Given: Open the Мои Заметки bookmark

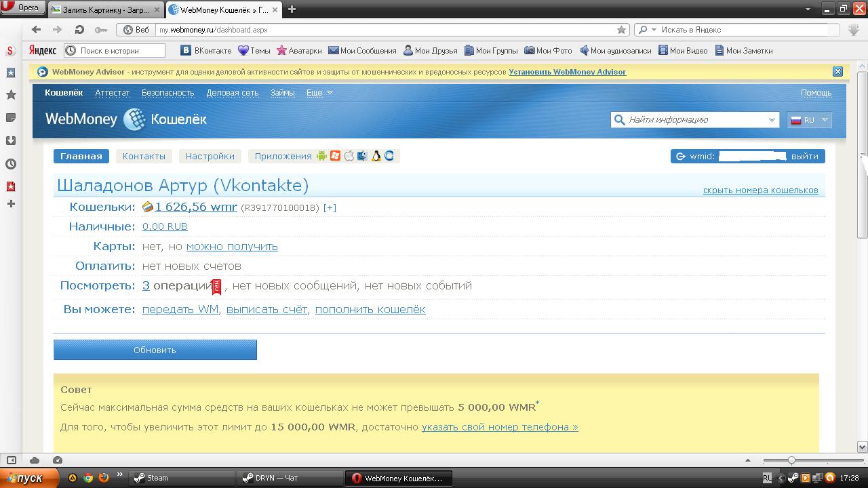Looking at the screenshot, I should click(743, 50).
